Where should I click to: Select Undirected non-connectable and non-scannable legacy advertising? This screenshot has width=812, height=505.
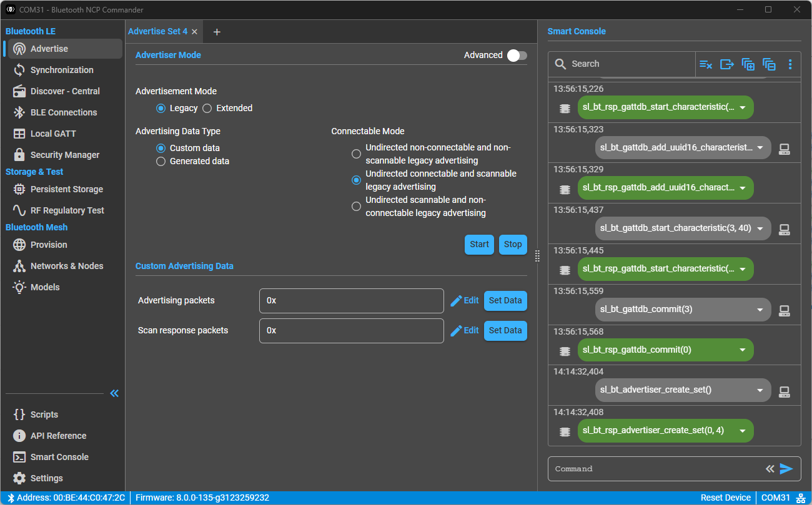[356, 154]
